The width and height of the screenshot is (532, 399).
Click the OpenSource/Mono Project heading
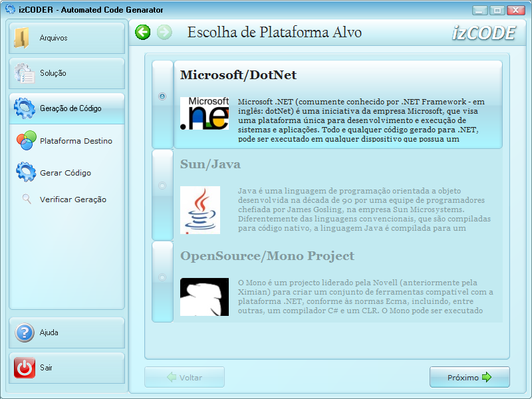click(x=267, y=256)
